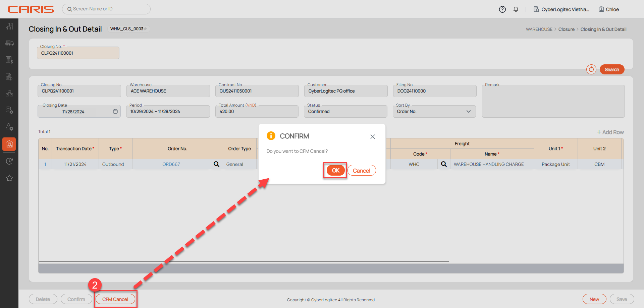Open the truck transport icon in sidebar
644x308 pixels.
pos(9,43)
